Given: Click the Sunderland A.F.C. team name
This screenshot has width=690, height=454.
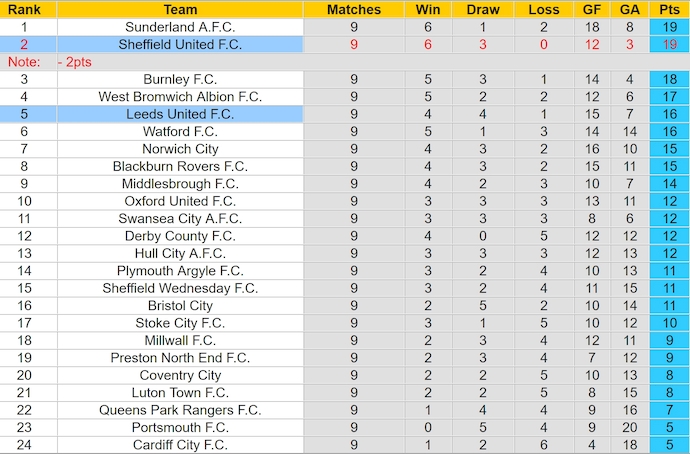Looking at the screenshot, I should pos(180,27).
